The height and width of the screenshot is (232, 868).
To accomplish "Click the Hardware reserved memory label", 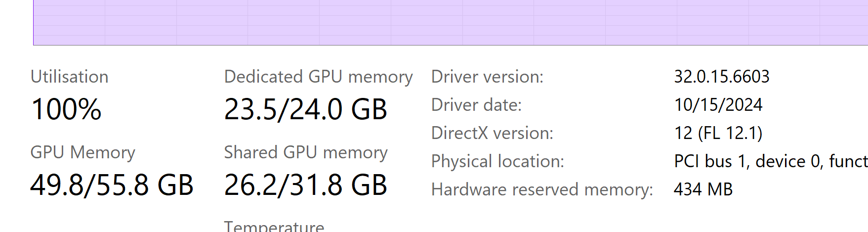I will 542,189.
